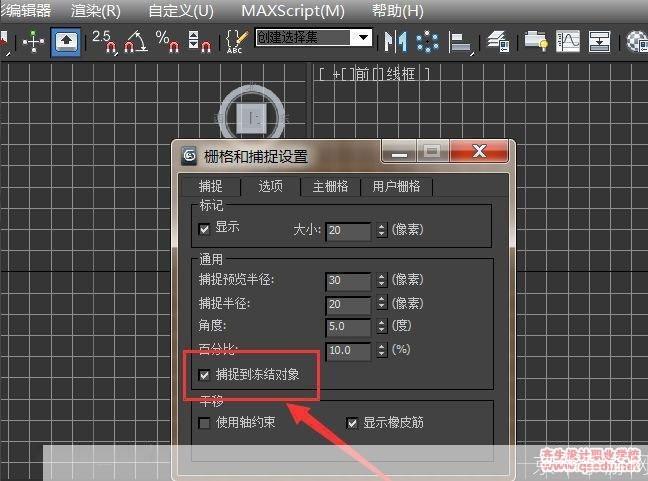Click the edit named selection sets icon
The height and width of the screenshot is (481, 648).
pos(236,41)
